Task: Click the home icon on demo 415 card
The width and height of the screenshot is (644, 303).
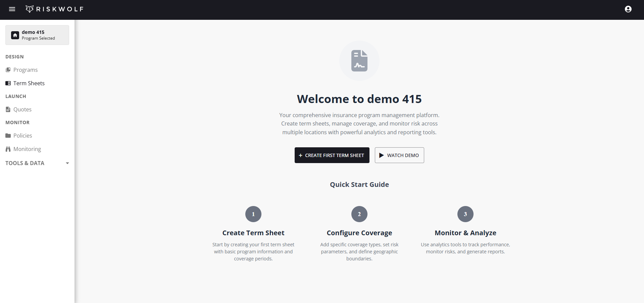Action: (x=15, y=35)
